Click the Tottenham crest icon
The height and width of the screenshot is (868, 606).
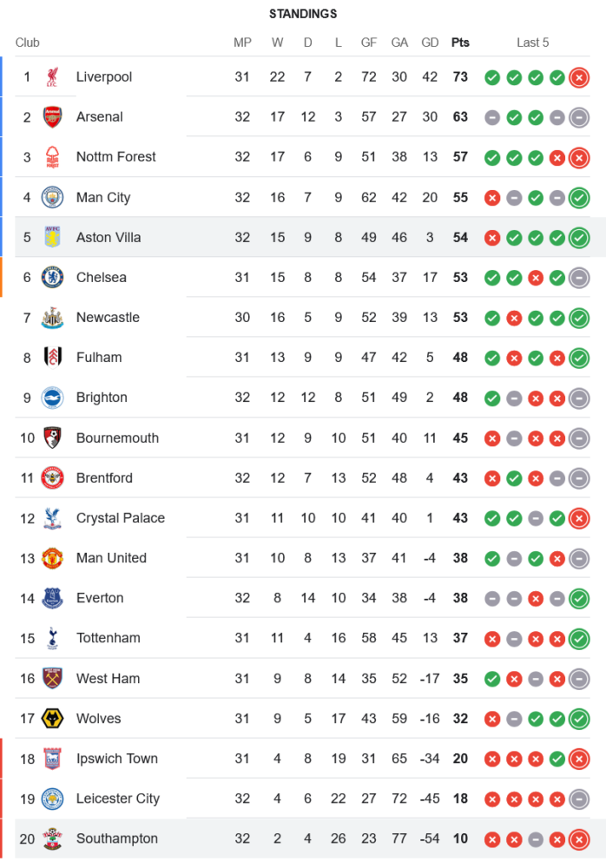click(52, 638)
